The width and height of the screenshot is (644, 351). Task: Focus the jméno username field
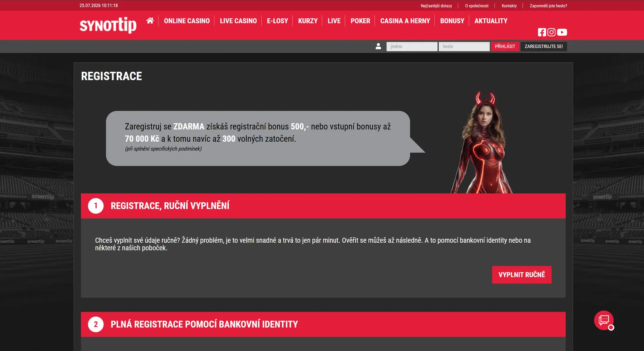click(x=412, y=46)
